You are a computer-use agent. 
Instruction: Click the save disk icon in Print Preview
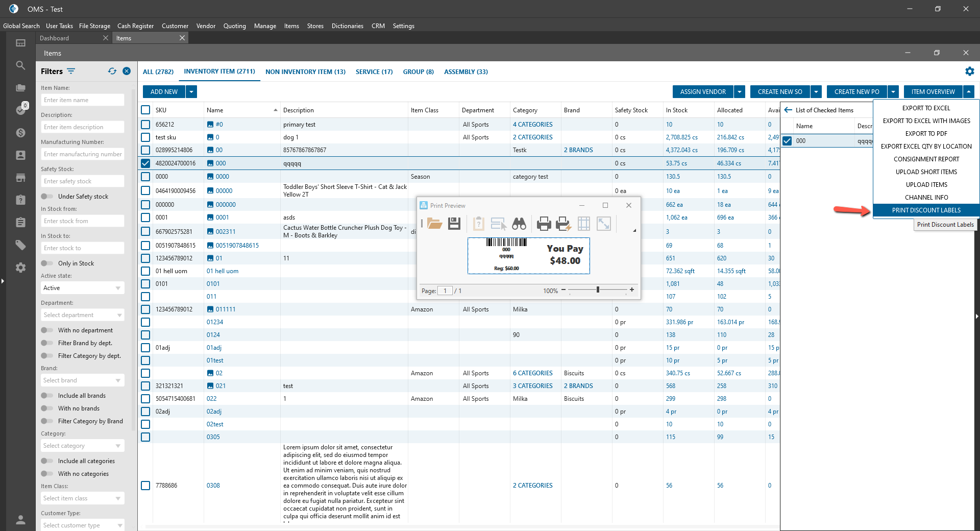point(454,224)
